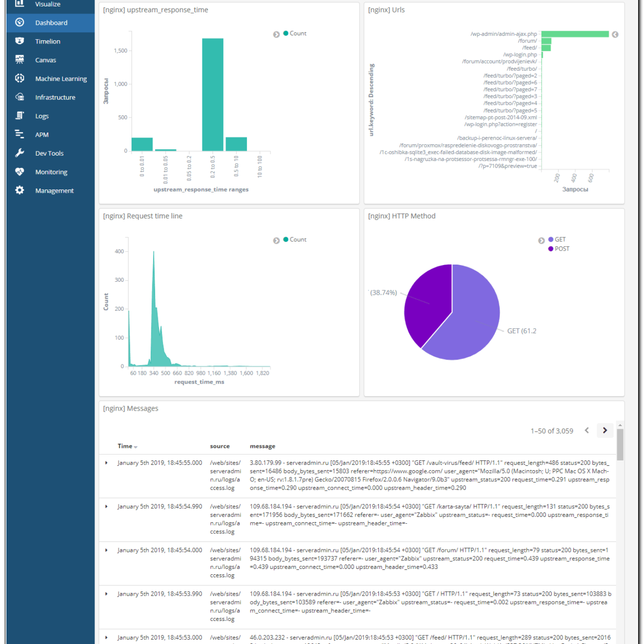The height and width of the screenshot is (644, 644).
Task: Click the Dashboard compass icon in sidebar
Action: click(20, 23)
